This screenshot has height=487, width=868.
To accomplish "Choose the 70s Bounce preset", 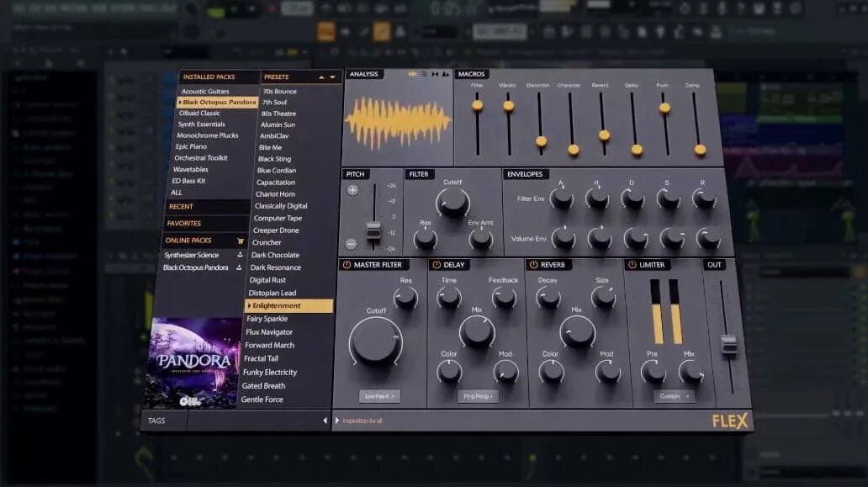I will tap(279, 92).
